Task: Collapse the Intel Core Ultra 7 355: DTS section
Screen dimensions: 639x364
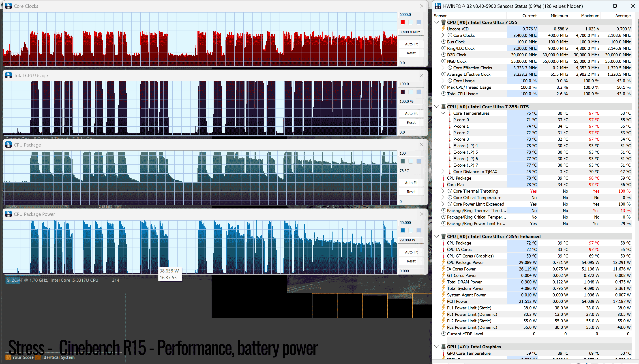Action: point(437,107)
